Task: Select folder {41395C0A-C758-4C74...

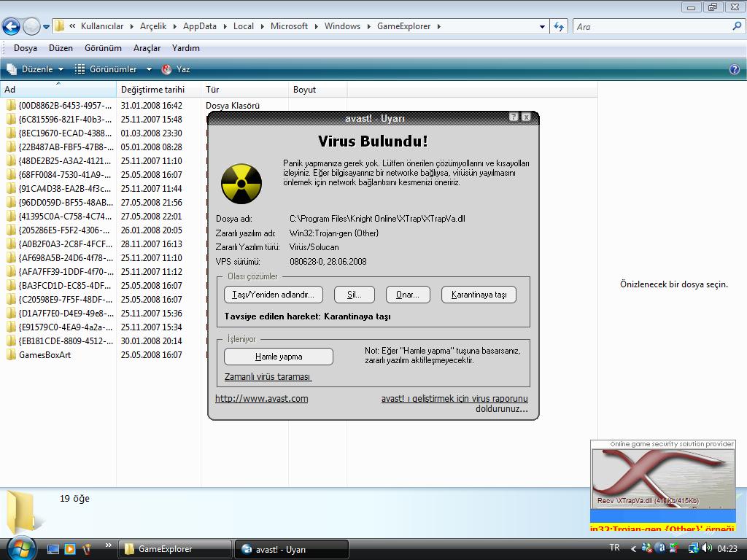Action: point(60,216)
